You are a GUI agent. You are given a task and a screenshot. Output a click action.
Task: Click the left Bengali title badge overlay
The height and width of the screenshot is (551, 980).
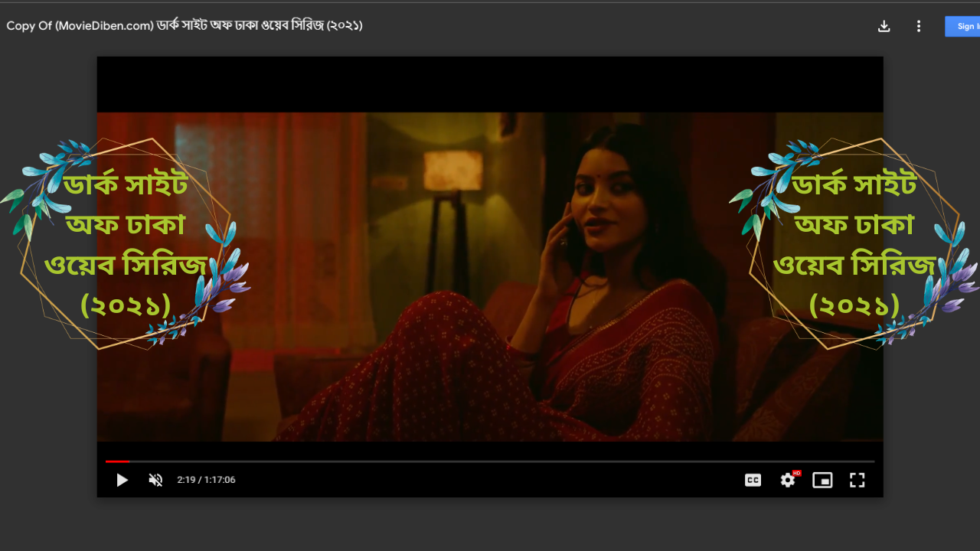(x=126, y=245)
